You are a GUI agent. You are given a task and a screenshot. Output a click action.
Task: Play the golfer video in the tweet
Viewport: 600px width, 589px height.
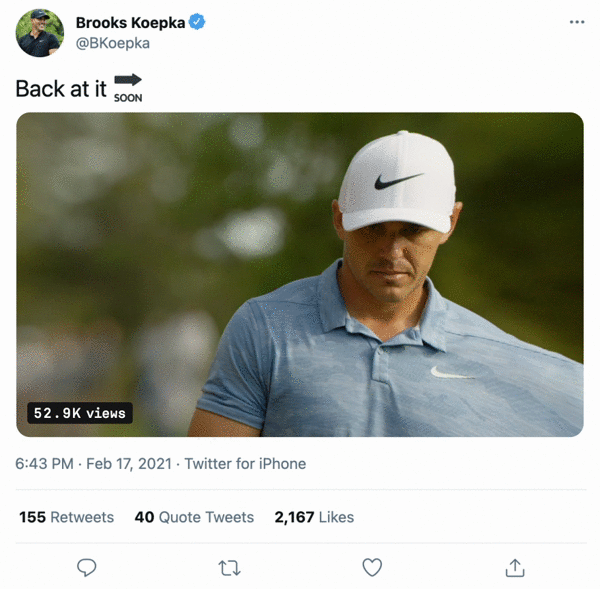pyautogui.click(x=300, y=274)
